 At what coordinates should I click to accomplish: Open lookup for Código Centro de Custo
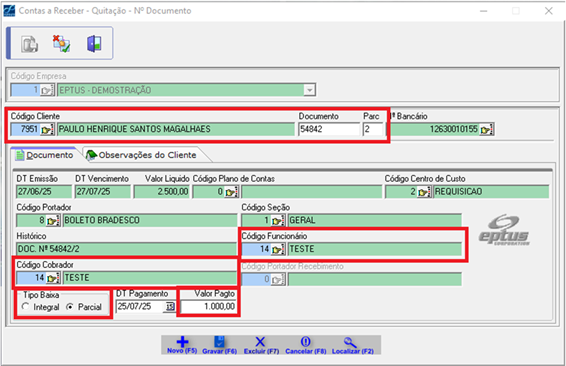coord(424,192)
